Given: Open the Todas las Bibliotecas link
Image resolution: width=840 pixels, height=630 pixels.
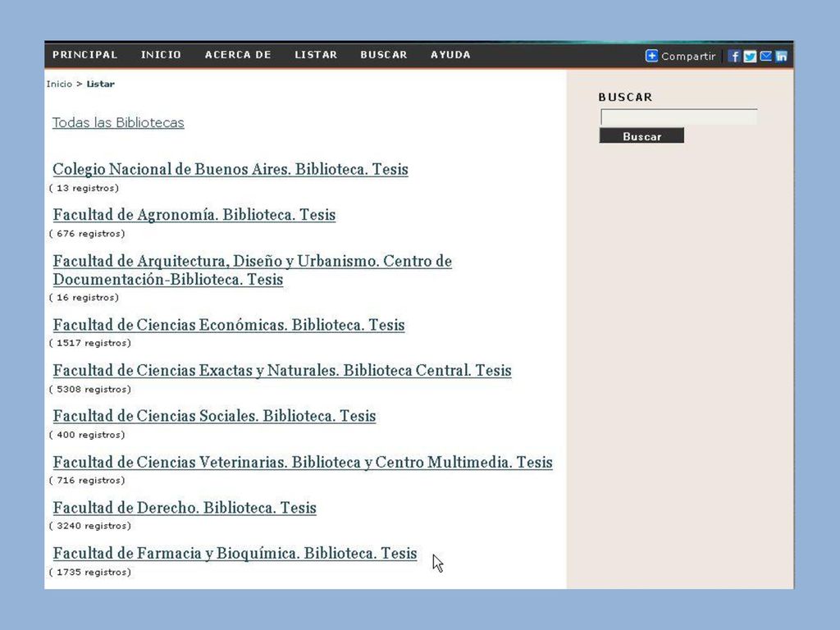Looking at the screenshot, I should (x=118, y=123).
